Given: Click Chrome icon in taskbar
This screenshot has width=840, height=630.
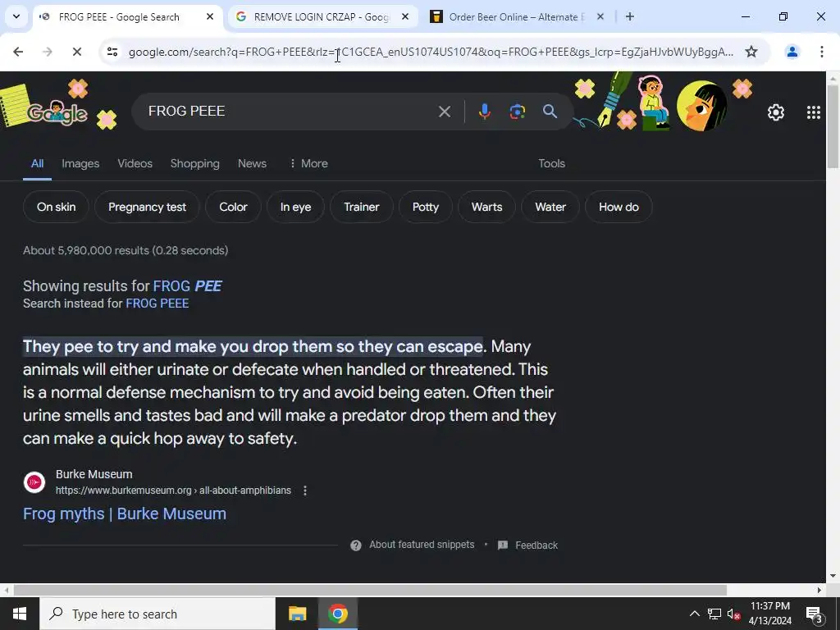Looking at the screenshot, I should click(x=338, y=614).
